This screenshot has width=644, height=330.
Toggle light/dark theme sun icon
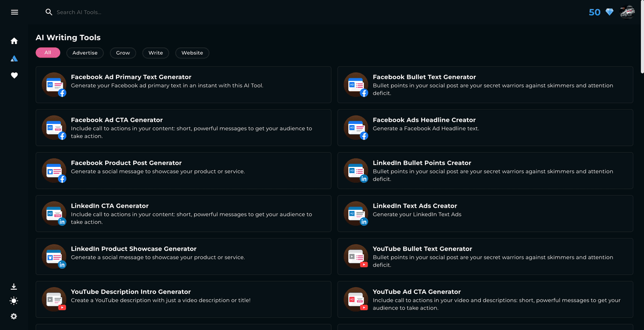[x=14, y=301]
